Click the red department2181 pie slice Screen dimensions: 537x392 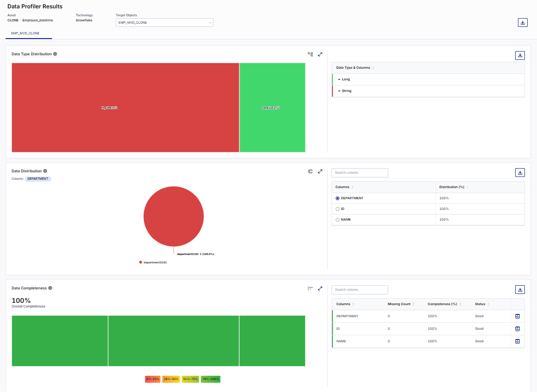(173, 216)
